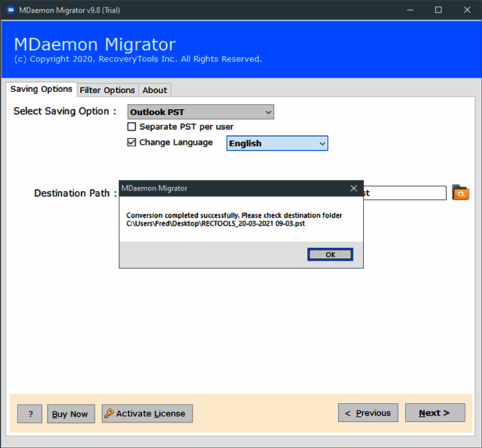This screenshot has width=482, height=448.
Task: Go back with the Previous button
Action: [368, 413]
